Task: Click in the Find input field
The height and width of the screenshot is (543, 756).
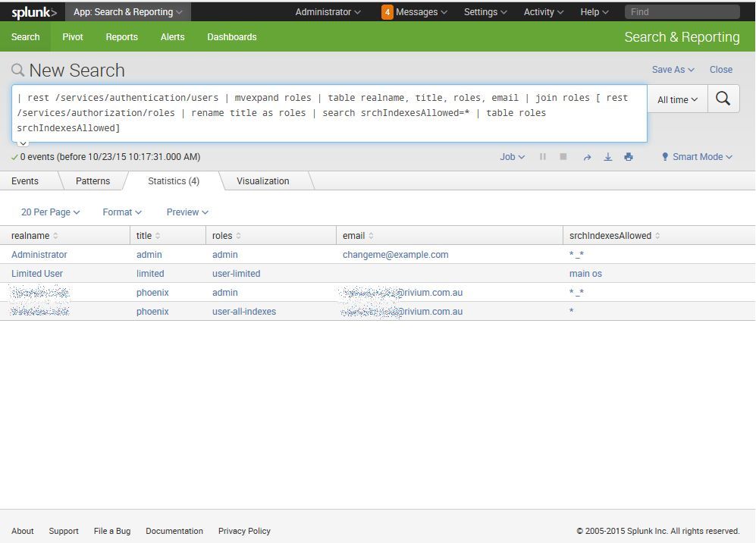Action: coord(682,12)
